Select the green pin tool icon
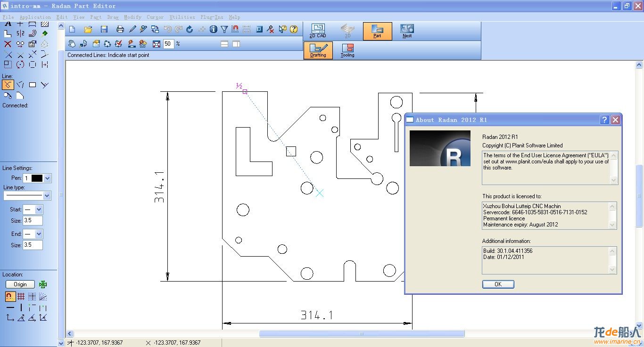This screenshot has height=347, width=644. tap(45, 33)
